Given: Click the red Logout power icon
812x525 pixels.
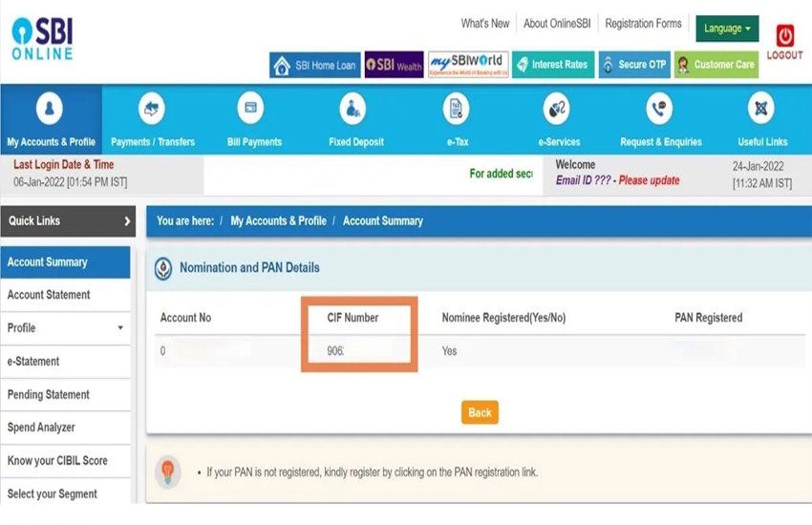Looking at the screenshot, I should (x=785, y=37).
